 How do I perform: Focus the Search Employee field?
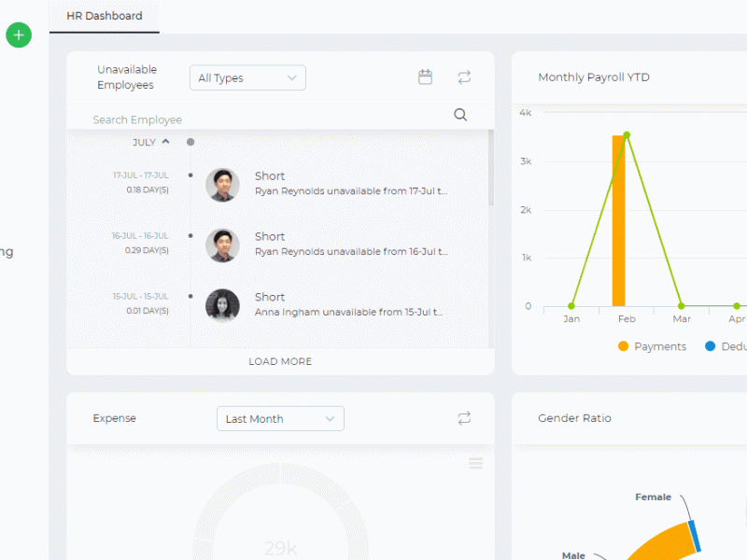click(269, 119)
